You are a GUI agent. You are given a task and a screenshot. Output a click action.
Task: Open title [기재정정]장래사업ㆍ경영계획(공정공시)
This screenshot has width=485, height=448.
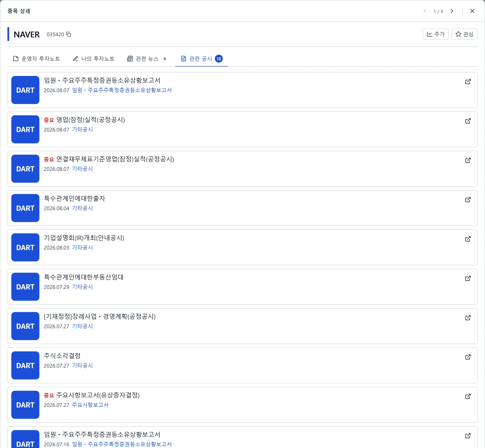[100, 316]
